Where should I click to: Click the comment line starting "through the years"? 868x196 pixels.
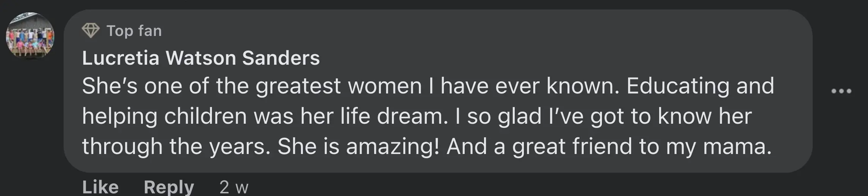point(427,146)
